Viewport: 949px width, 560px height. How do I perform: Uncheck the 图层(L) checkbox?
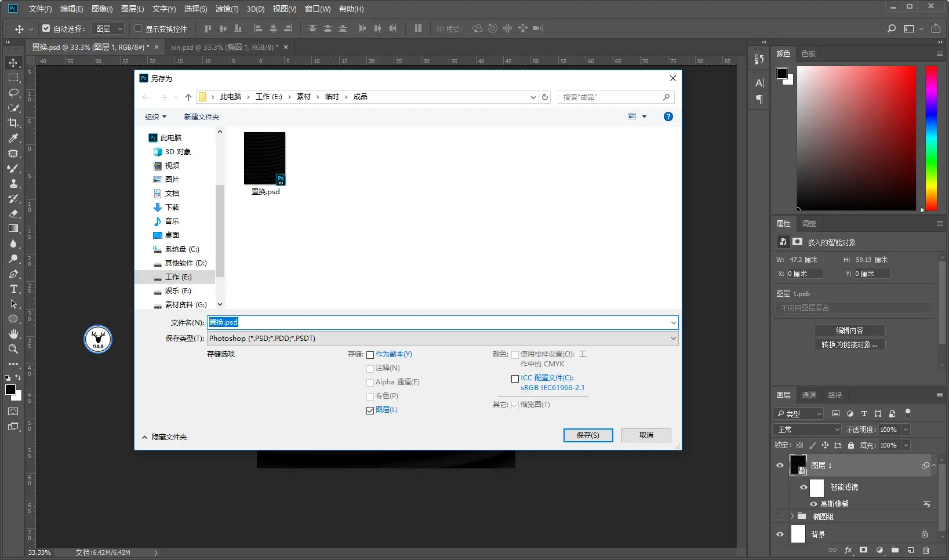(x=370, y=410)
